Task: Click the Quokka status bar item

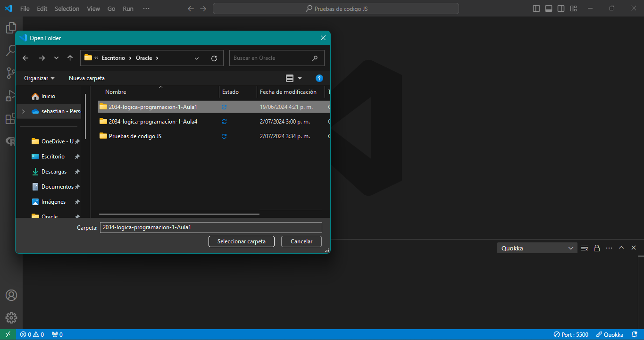Action: (610, 334)
